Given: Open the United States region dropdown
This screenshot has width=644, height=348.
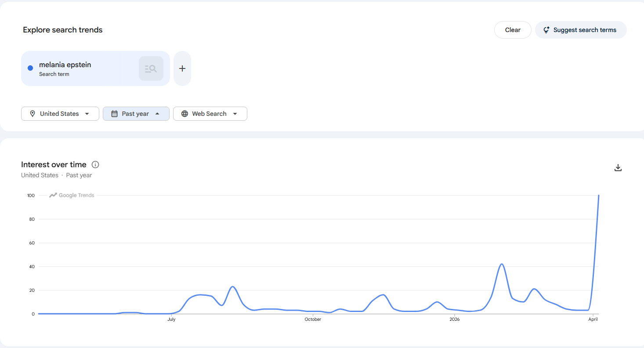Looking at the screenshot, I should click(x=60, y=114).
